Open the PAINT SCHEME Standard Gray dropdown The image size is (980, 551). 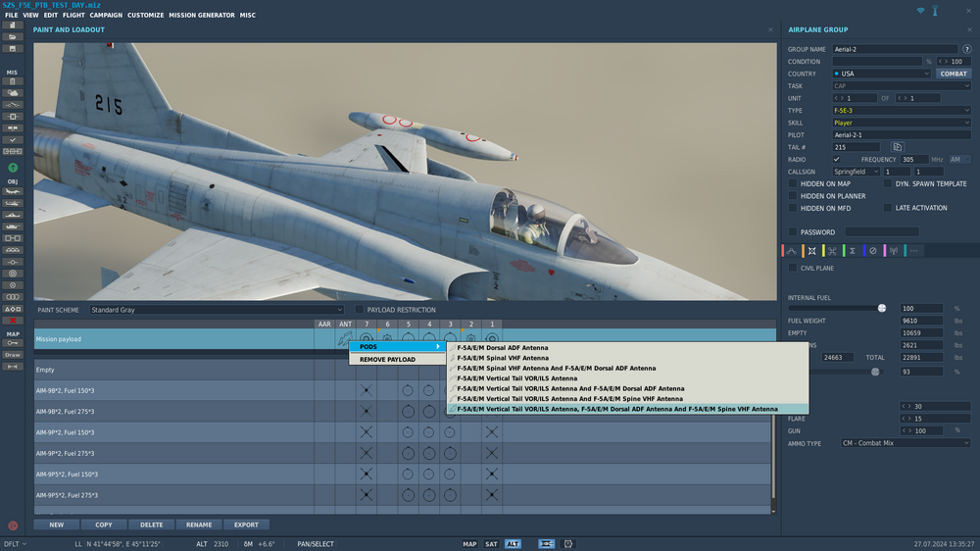[217, 310]
